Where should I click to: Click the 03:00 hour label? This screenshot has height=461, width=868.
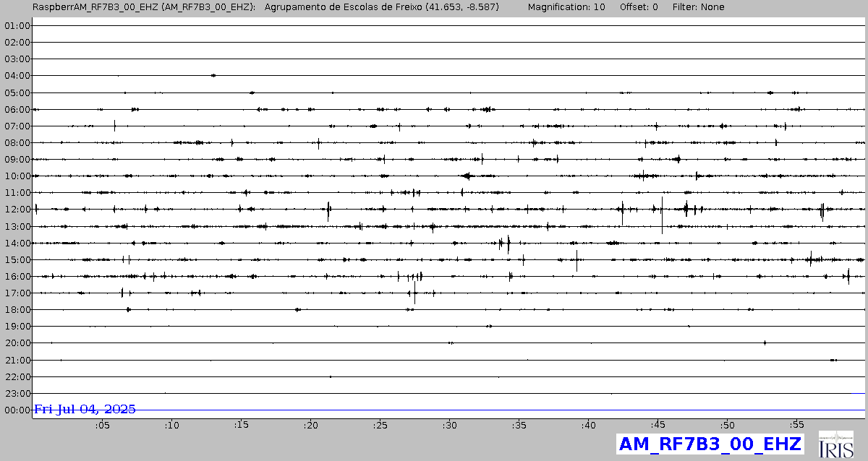17,59
